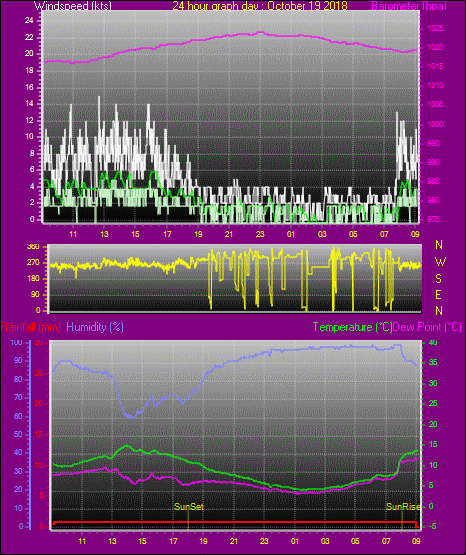The height and width of the screenshot is (555, 466).
Task: Click the Temperature (°C) legend label
Action: pyautogui.click(x=352, y=327)
